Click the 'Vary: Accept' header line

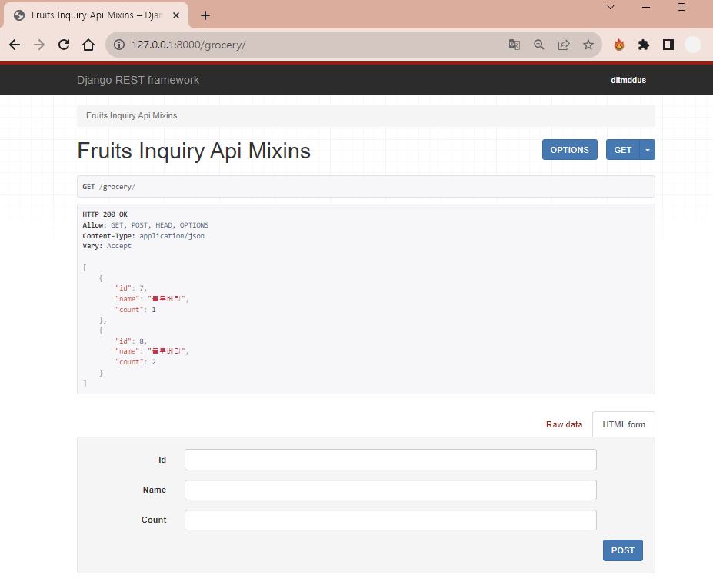[107, 246]
